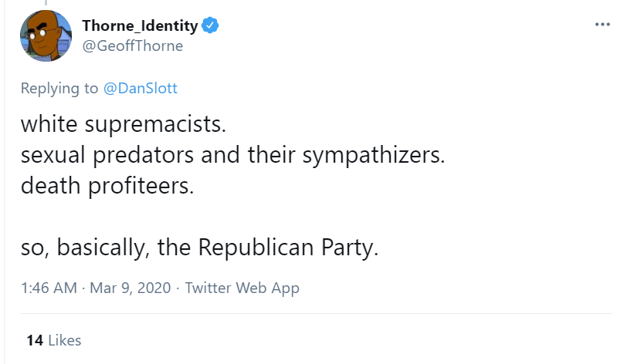627x364 pixels.
Task: Click the blue verified badge
Action: tap(210, 25)
